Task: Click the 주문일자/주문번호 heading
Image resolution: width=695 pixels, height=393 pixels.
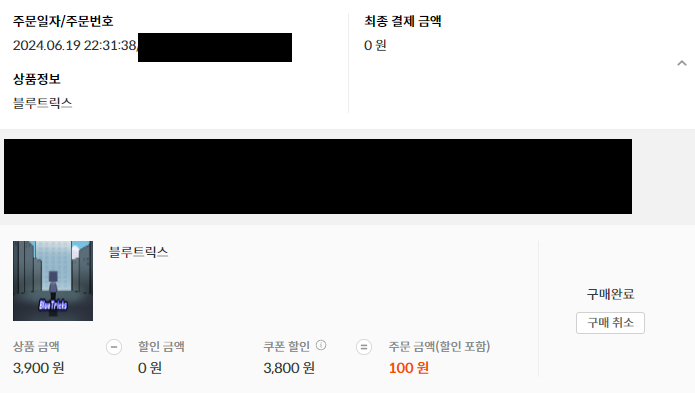Action: tap(63, 21)
